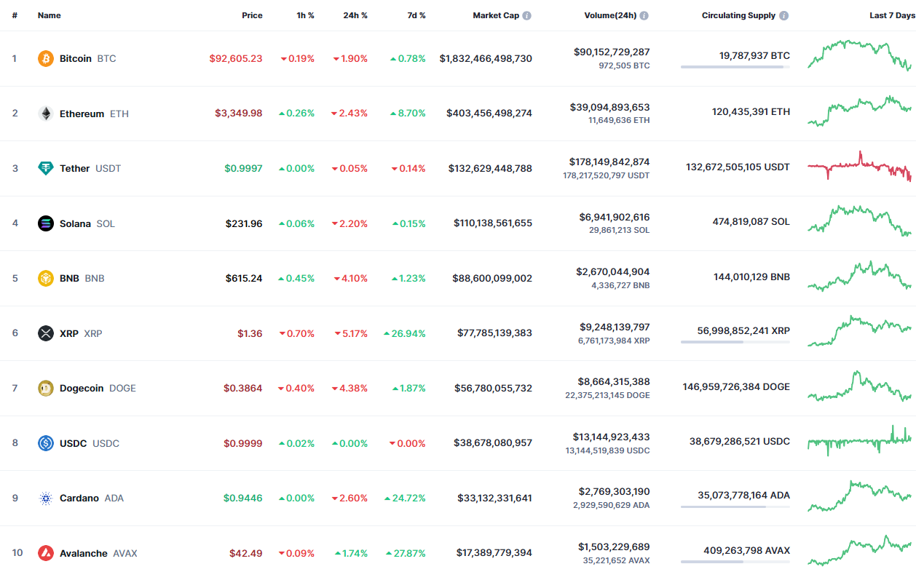Screen dimensions: 924x580
Task: Click the Circulating Supply info icon
Action: [x=783, y=15]
